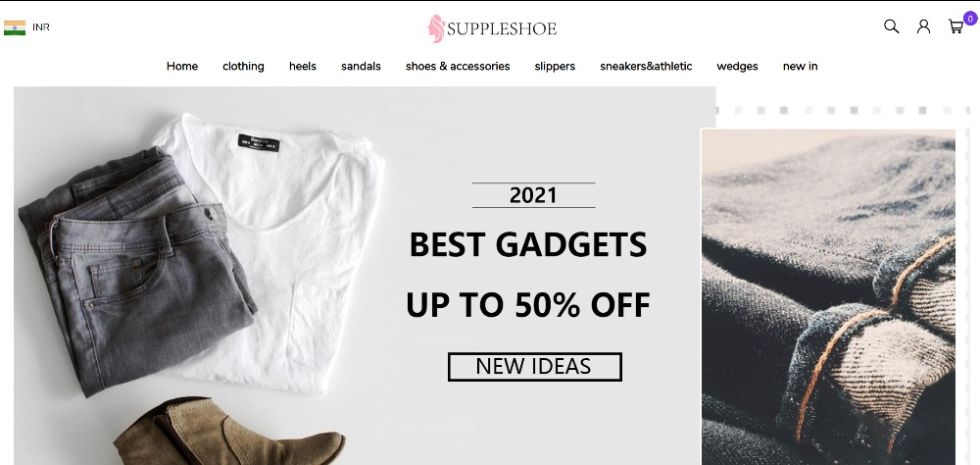Browse the sandals category
Image resolution: width=980 pixels, height=465 pixels.
point(361,67)
